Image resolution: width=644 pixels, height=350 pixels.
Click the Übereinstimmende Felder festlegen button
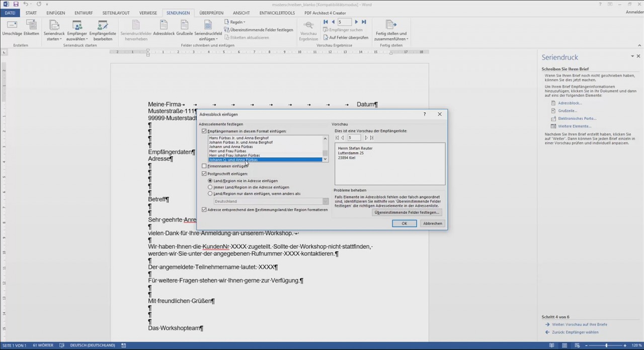point(407,212)
